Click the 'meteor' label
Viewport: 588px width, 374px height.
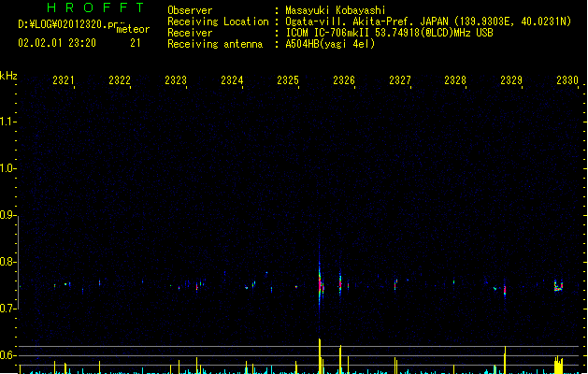coord(133,29)
